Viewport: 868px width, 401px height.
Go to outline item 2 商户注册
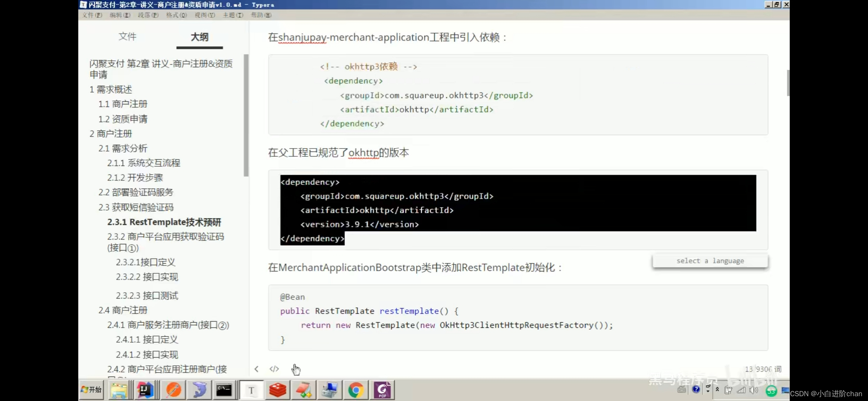pos(111,134)
